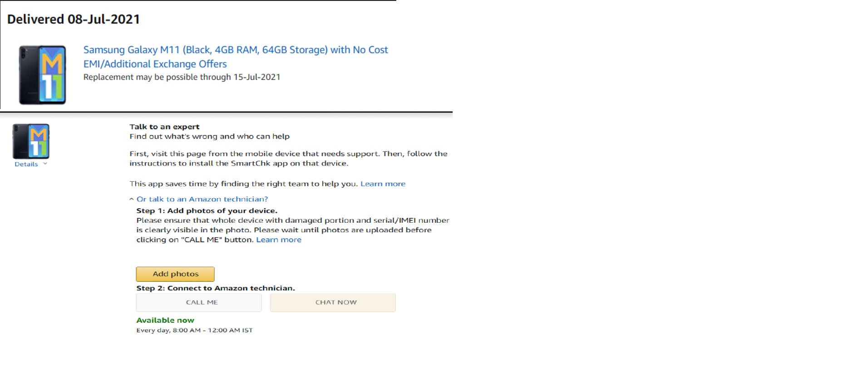The image size is (868, 375).
Task: Click the green 'Available now' status text
Action: (165, 320)
